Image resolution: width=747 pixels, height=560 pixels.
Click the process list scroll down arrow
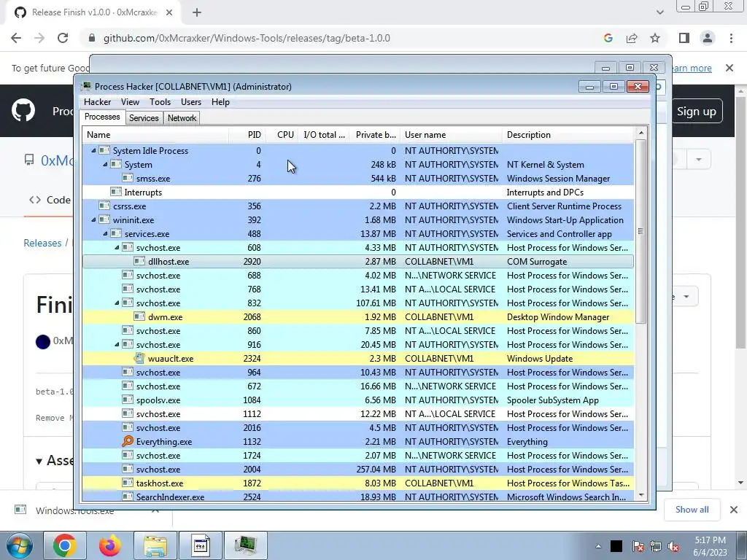click(x=641, y=495)
